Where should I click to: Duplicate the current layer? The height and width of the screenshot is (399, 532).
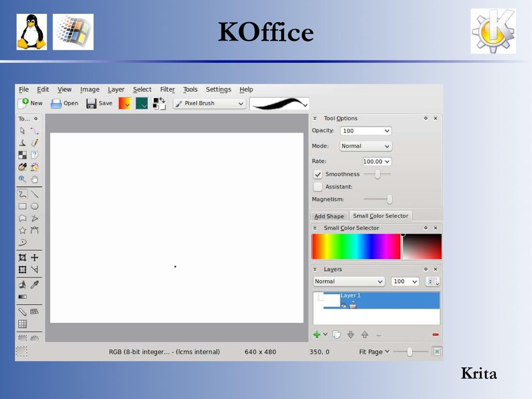coord(337,335)
